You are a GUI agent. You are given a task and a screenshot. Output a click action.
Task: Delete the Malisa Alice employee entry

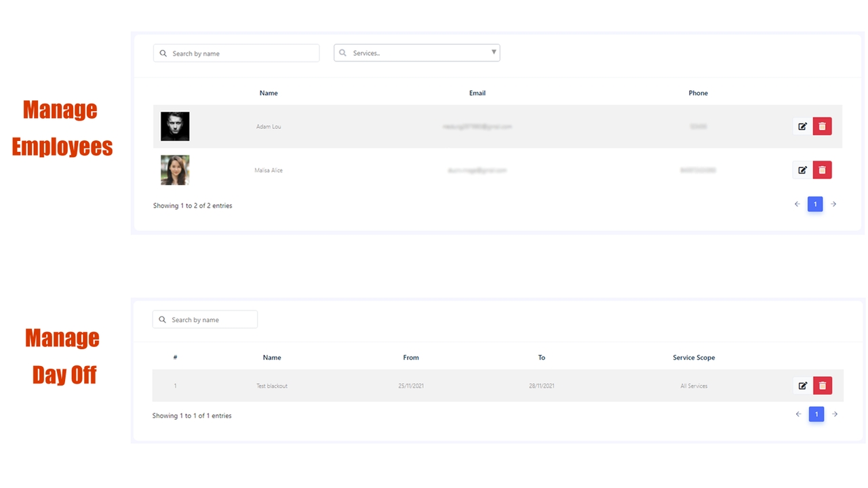(x=822, y=169)
